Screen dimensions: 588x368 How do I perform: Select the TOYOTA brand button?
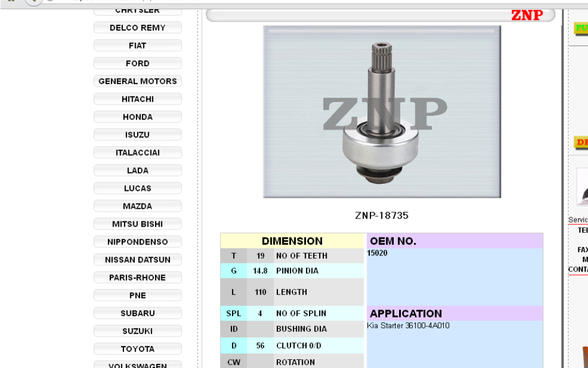138,349
